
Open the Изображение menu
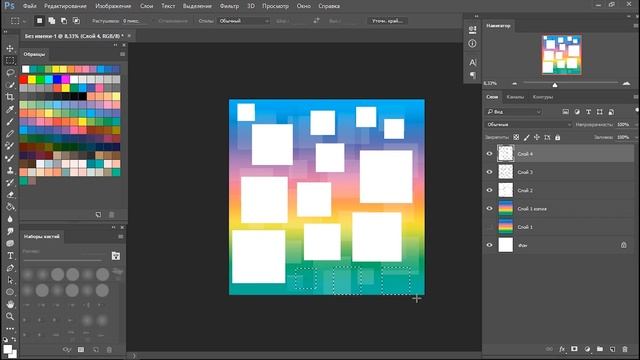113,6
